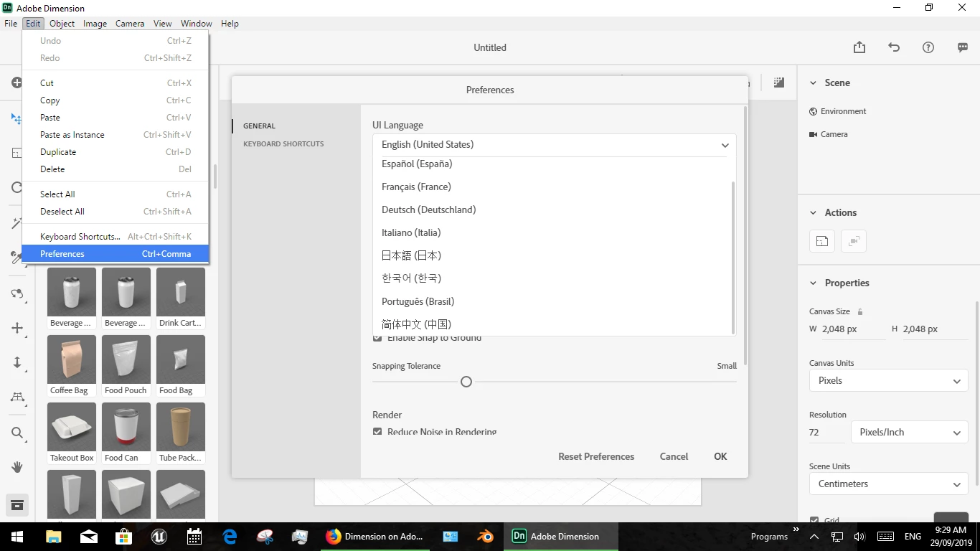This screenshot has width=980, height=551.
Task: Select the Horizon tool
Action: pyautogui.click(x=17, y=397)
